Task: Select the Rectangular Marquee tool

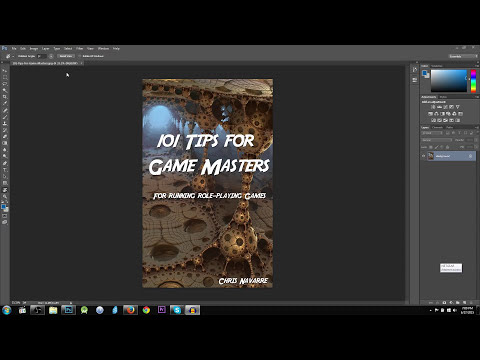Action: (x=5, y=77)
